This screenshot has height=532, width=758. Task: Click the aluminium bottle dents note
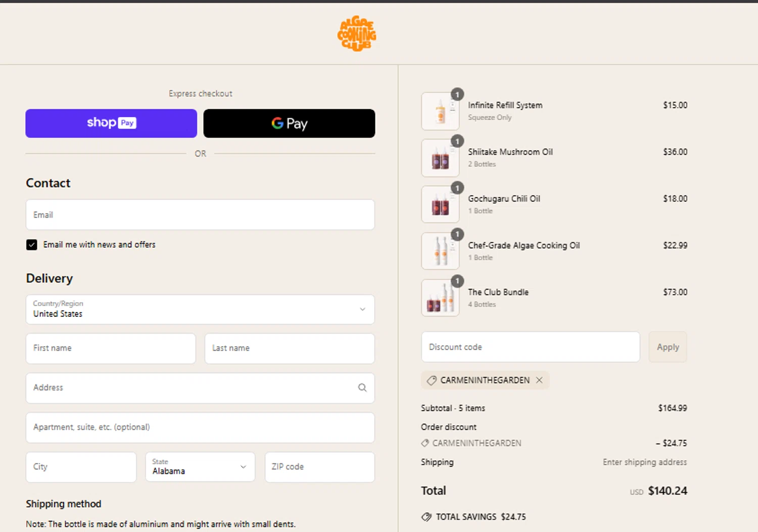[x=161, y=524]
